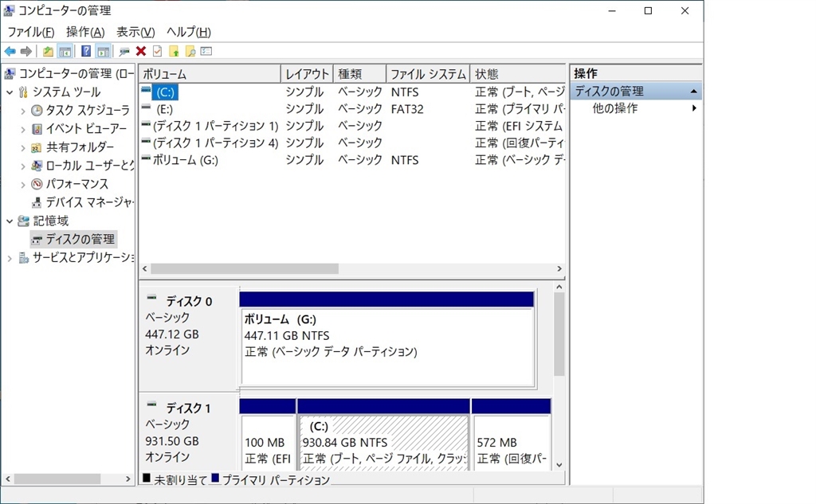Toggle the action pane toolbar icon
The image size is (816, 504).
pyautogui.click(x=103, y=51)
